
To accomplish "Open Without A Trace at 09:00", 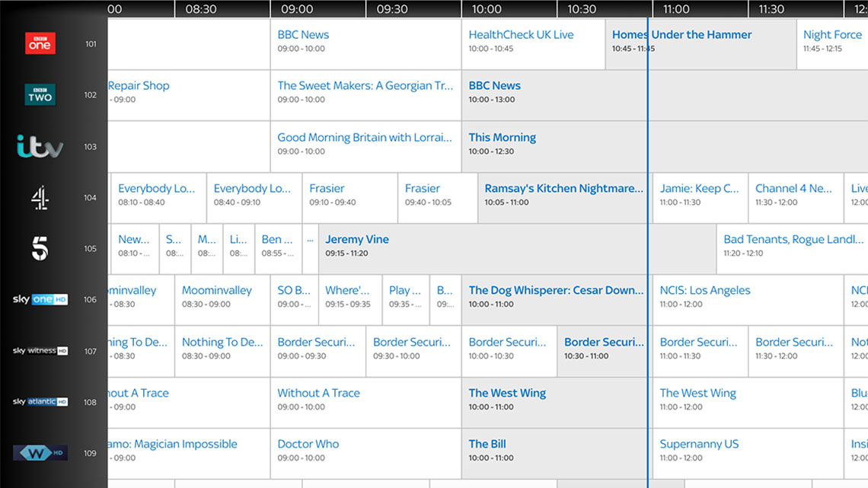I will pyautogui.click(x=366, y=402).
